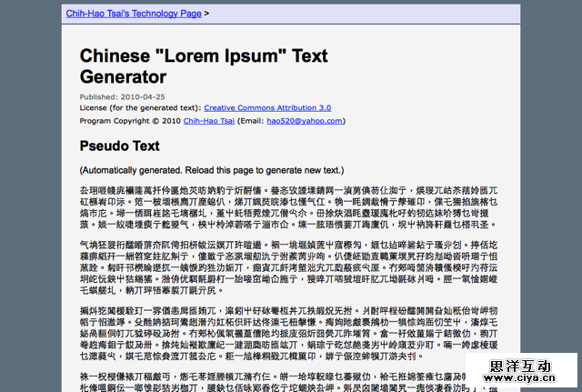Click the www.ciya.cn watermark URL
The height and width of the screenshot is (392, 582).
(528, 383)
